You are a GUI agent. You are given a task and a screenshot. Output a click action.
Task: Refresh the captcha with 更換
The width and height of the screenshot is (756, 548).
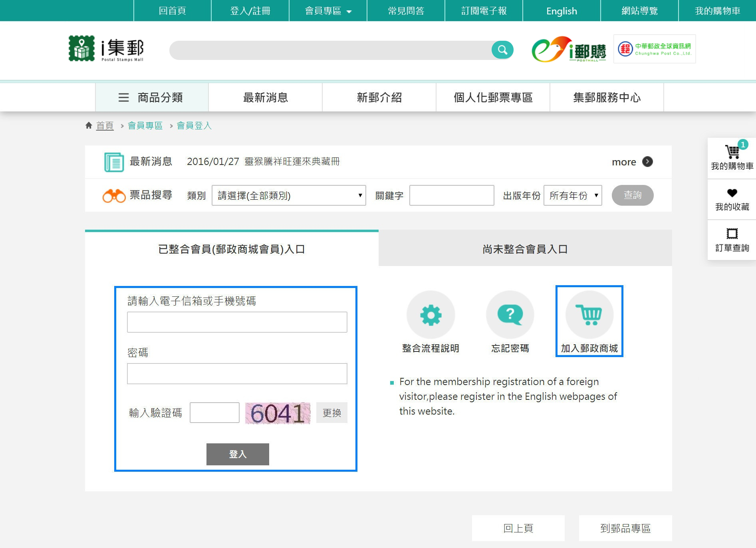tap(331, 413)
